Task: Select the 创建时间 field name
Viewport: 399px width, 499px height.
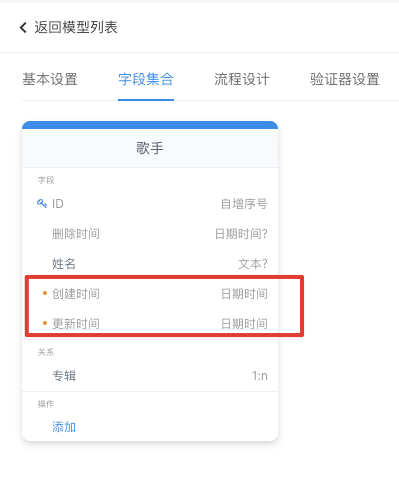Action: [76, 294]
